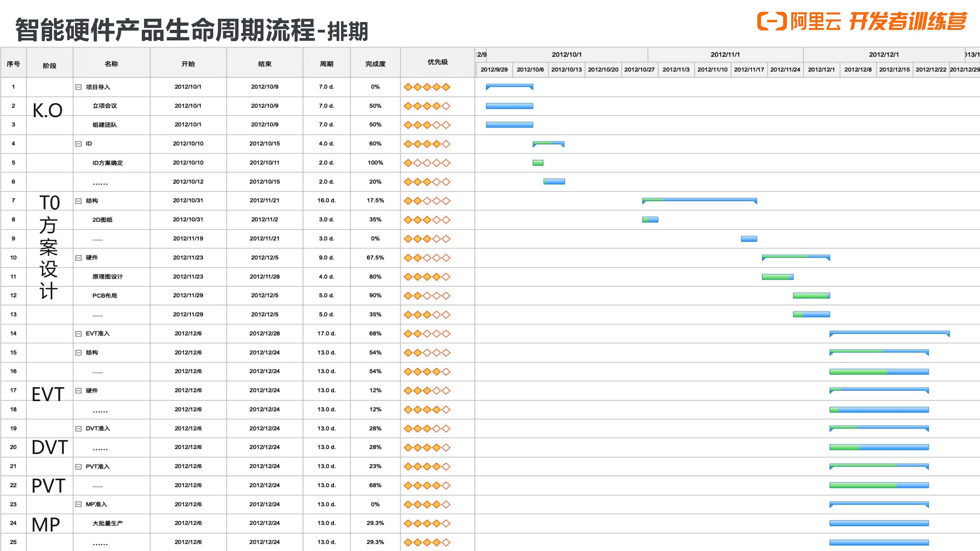Screen dimensions: 980x551
Task: Click the fifth priority diamond on 立项会议 row
Action: [x=446, y=106]
